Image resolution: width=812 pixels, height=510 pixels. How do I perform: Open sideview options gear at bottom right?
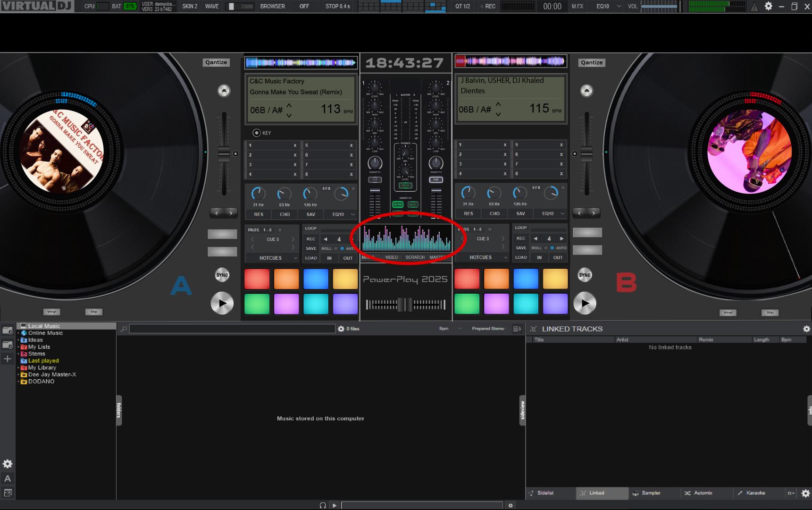pyautogui.click(x=806, y=493)
